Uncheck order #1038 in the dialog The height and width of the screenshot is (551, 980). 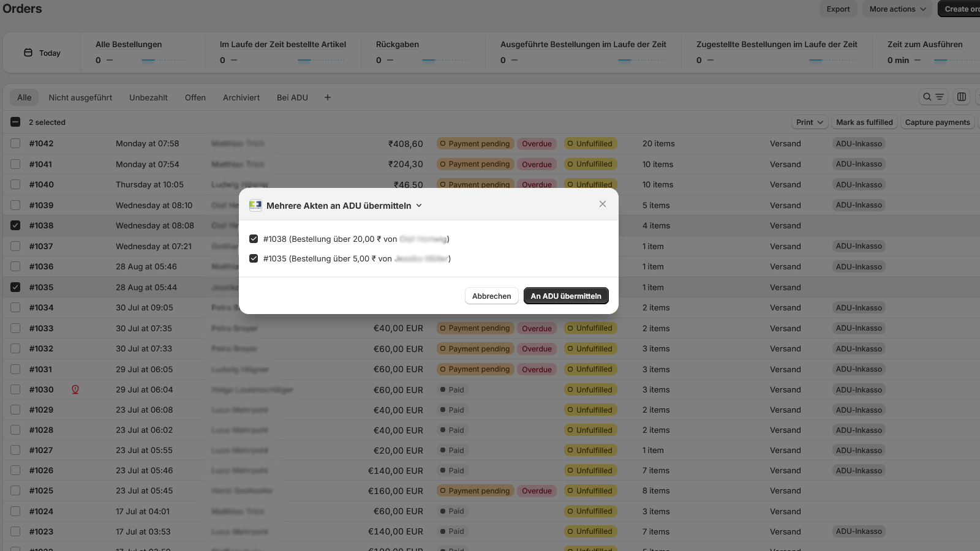click(254, 239)
